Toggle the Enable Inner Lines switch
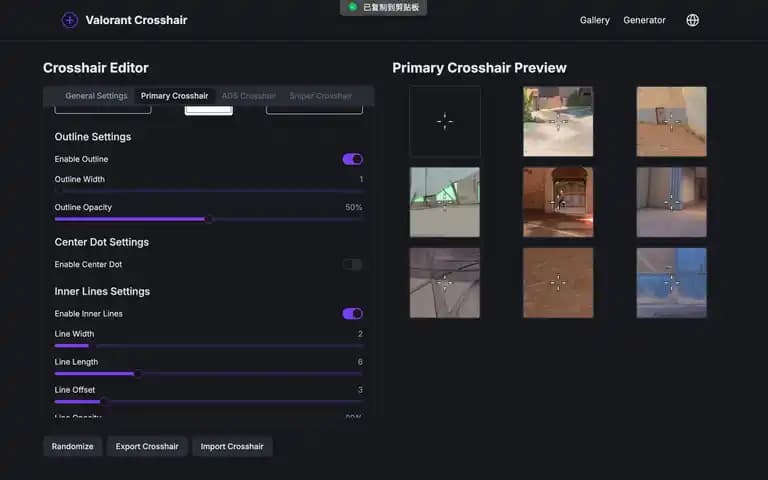Viewport: 768px width, 480px height. pyautogui.click(x=353, y=313)
